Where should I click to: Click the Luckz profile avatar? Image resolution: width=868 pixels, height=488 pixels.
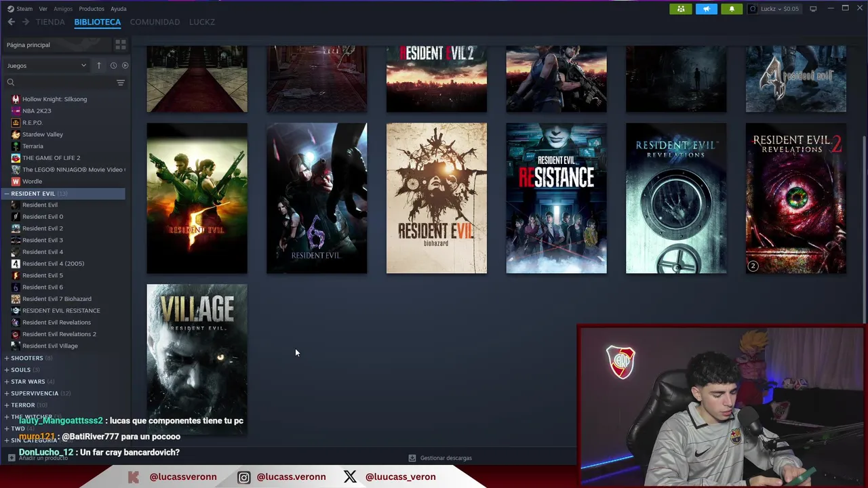click(x=753, y=9)
